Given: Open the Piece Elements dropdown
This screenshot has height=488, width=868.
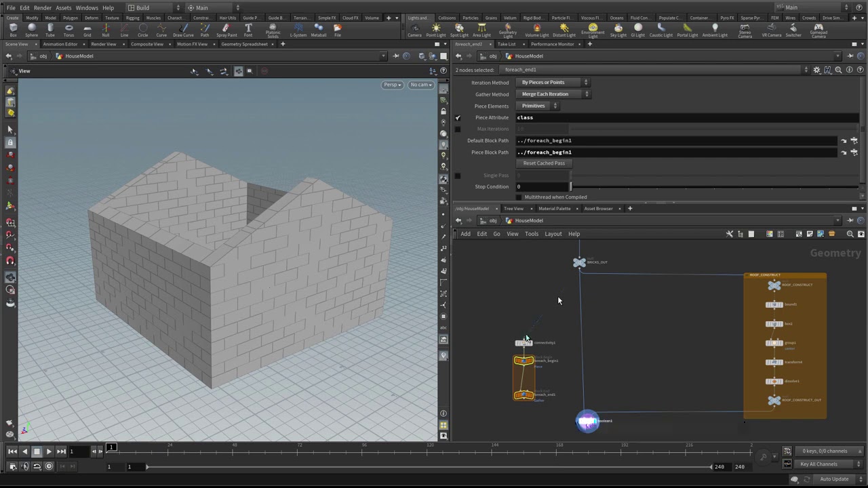Looking at the screenshot, I should [537, 106].
